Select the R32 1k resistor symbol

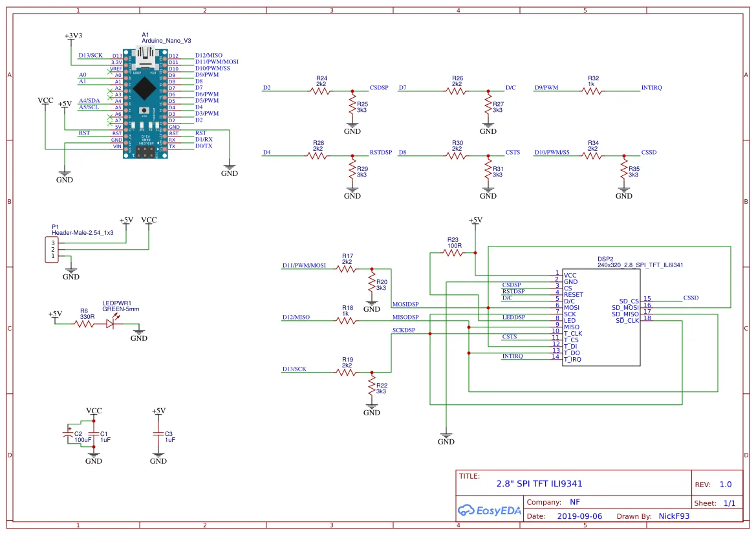coord(592,91)
